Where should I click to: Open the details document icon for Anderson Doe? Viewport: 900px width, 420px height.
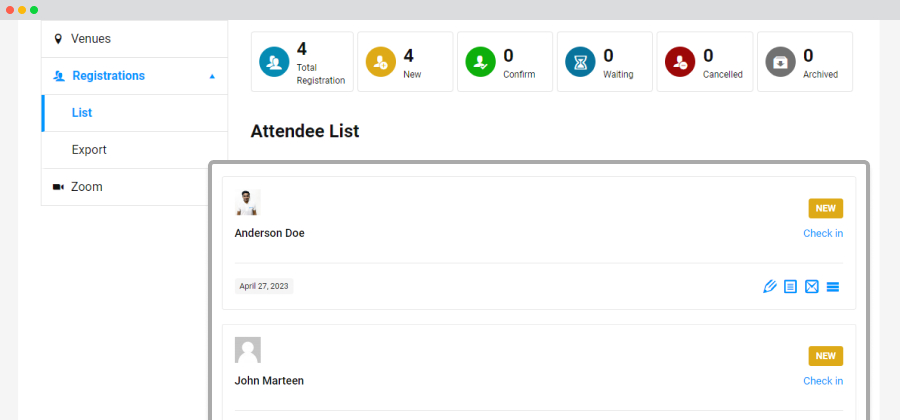(790, 286)
